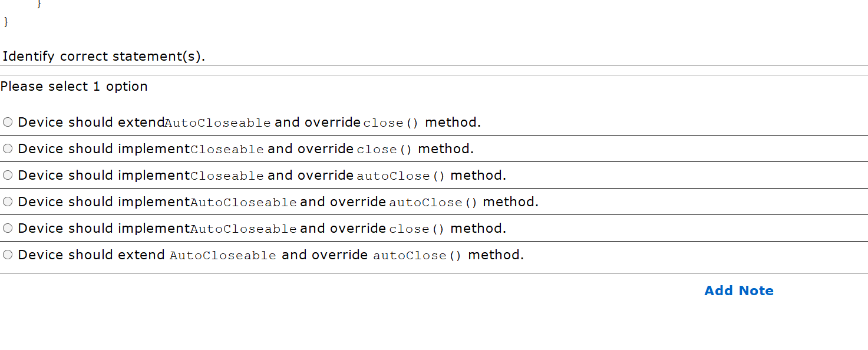Select radio for implement AutoCloseable, override close()
This screenshot has width=868, height=350.
tap(8, 229)
